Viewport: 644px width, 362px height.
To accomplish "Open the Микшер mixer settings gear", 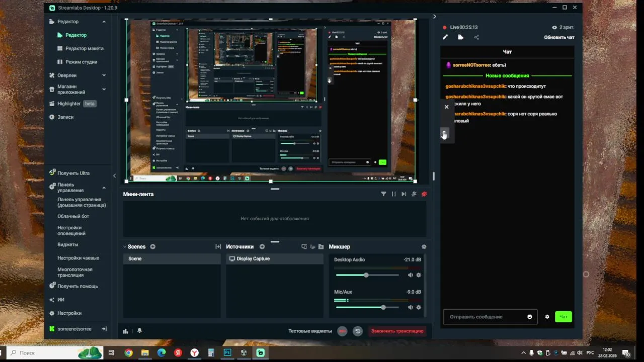I will [x=424, y=247].
